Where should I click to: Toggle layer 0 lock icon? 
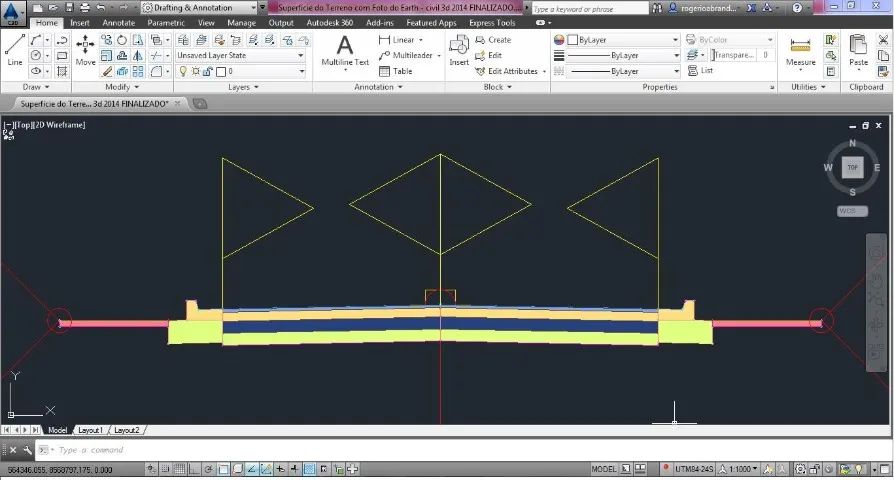tap(208, 71)
